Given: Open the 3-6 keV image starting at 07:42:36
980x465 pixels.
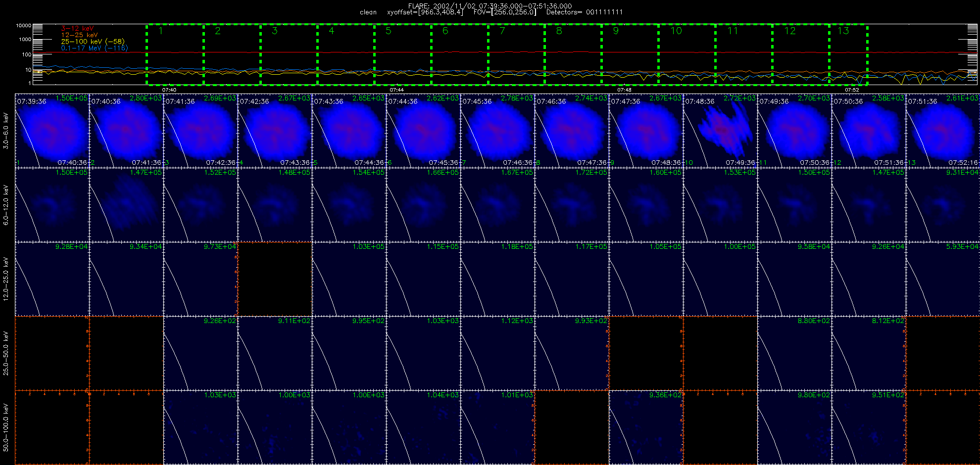Looking at the screenshot, I should (x=275, y=130).
